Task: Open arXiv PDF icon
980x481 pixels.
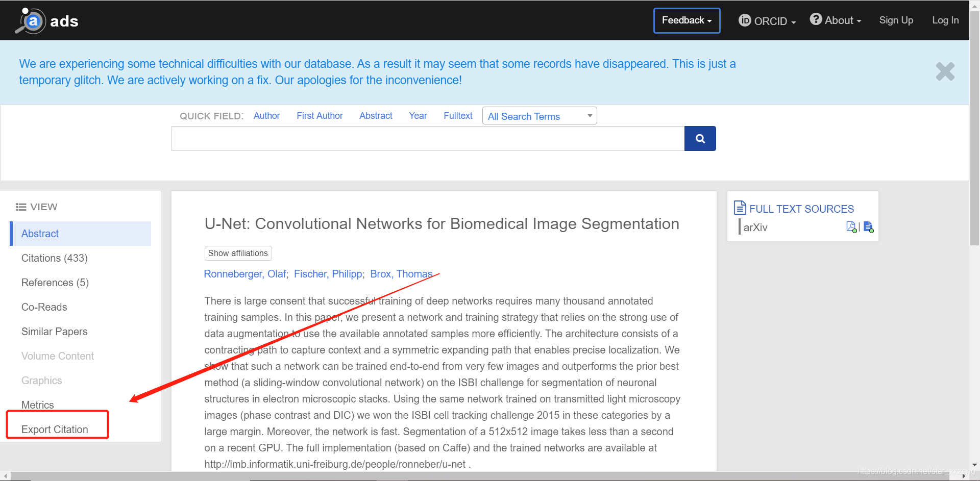Action: pyautogui.click(x=851, y=227)
